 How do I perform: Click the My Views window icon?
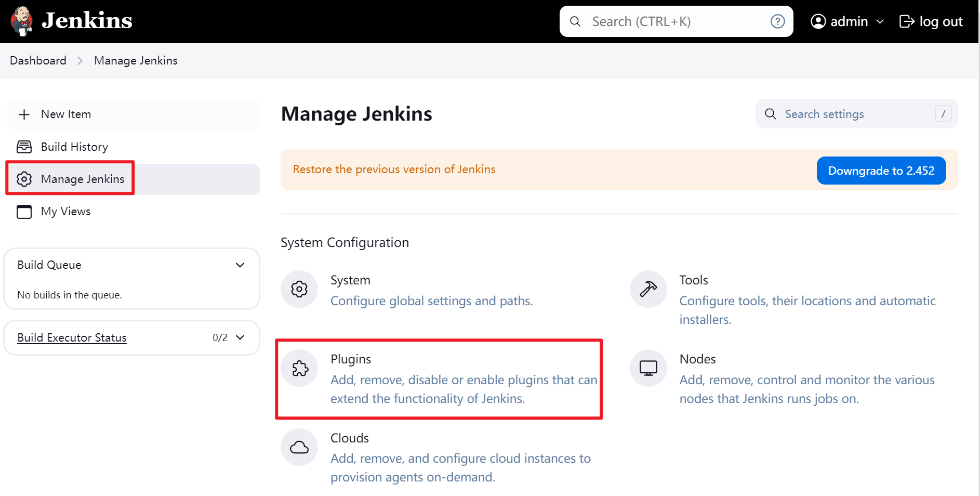point(24,212)
